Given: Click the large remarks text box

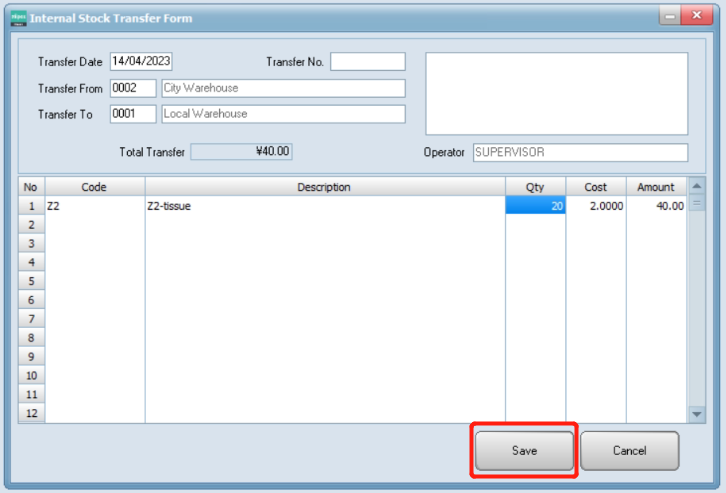Looking at the screenshot, I should tap(556, 93).
